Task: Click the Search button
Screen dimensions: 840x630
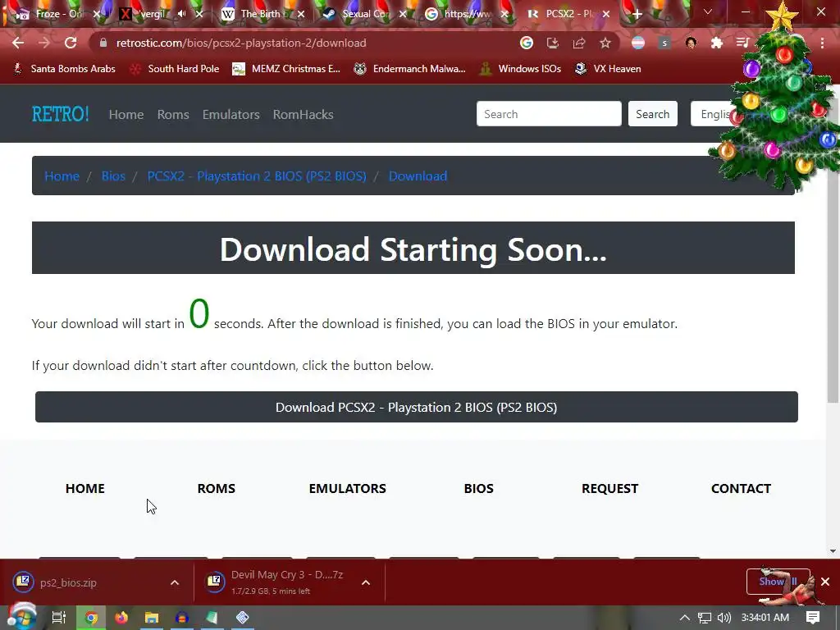Action: click(x=652, y=114)
